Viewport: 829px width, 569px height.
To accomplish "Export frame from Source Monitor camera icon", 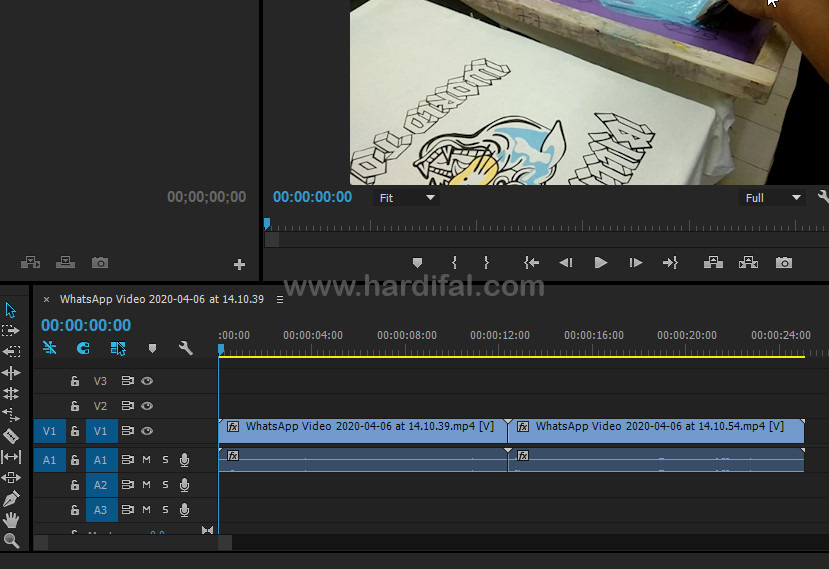I will [100, 262].
